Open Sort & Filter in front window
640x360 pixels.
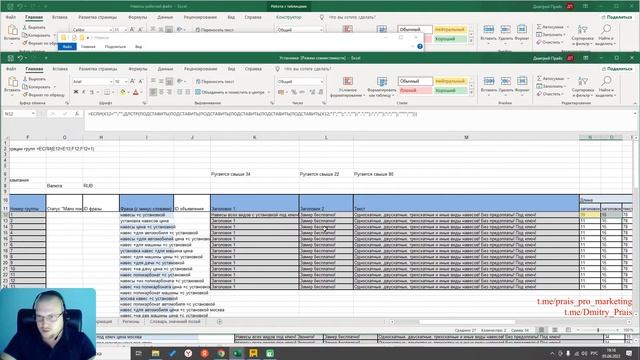click(583, 87)
